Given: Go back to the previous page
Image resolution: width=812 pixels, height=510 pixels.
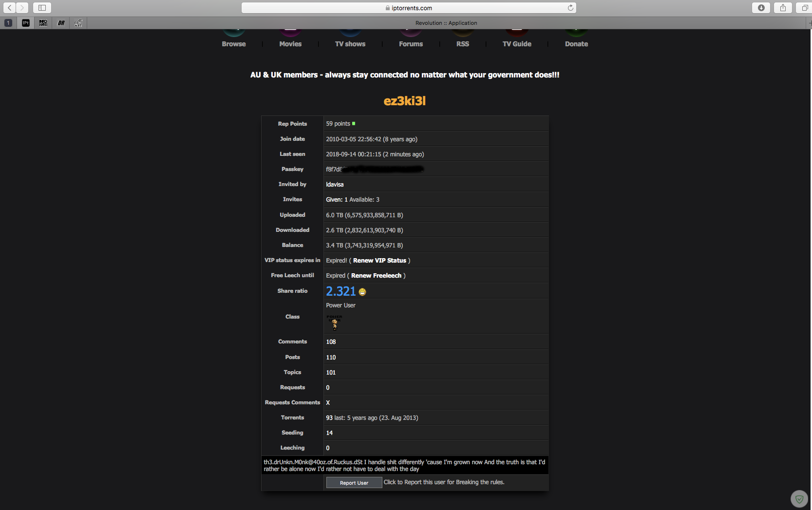Looking at the screenshot, I should [9, 8].
